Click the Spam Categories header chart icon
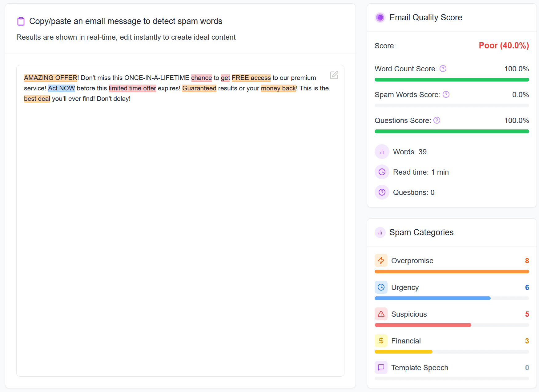This screenshot has height=392, width=539. tap(380, 232)
